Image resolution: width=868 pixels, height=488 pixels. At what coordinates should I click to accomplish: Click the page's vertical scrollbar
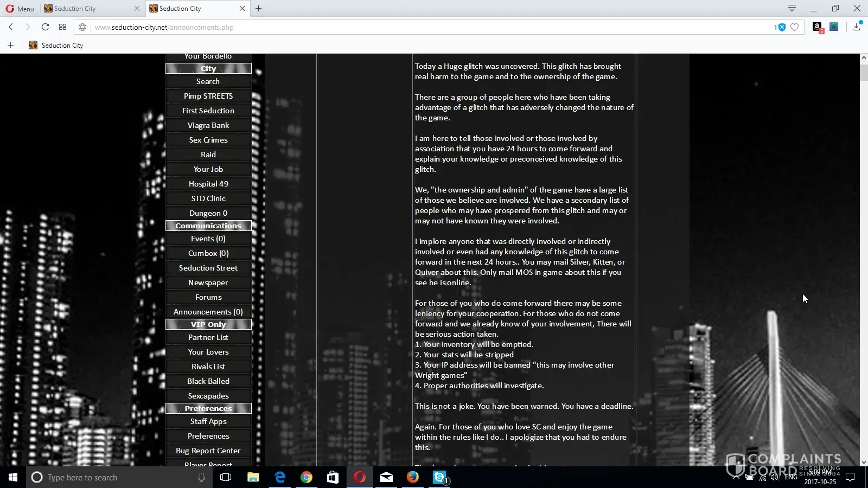coord(864,260)
